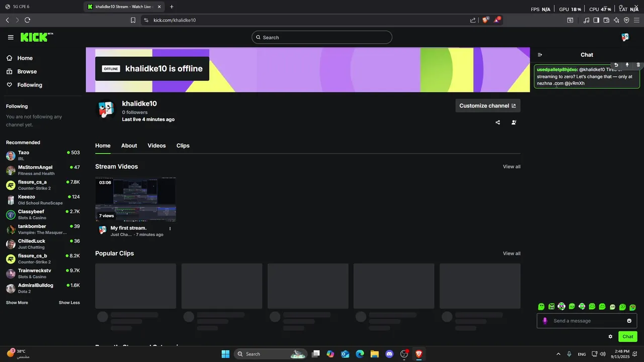Switch to the Videos tab
Image resolution: width=644 pixels, height=362 pixels.
(x=156, y=146)
